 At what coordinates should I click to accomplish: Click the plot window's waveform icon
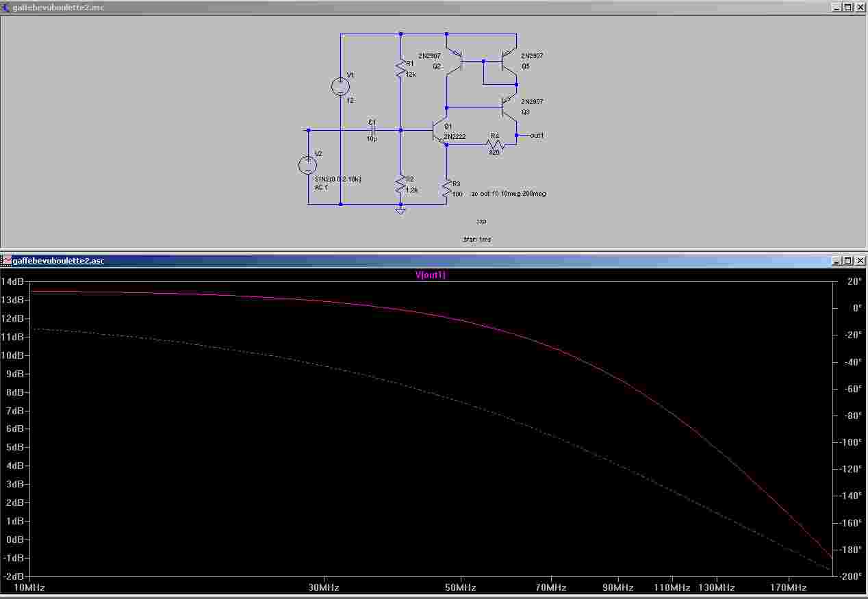[6, 261]
